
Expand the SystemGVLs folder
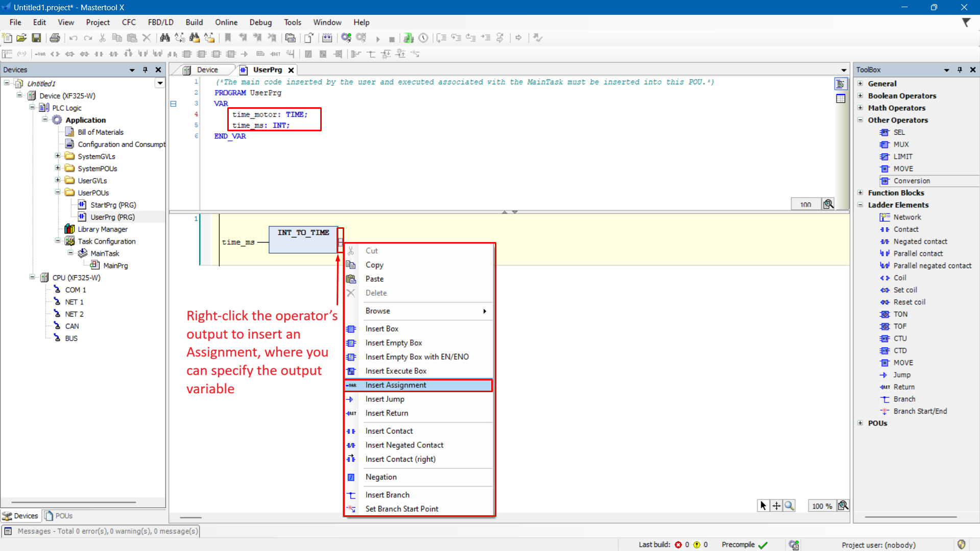(x=58, y=156)
